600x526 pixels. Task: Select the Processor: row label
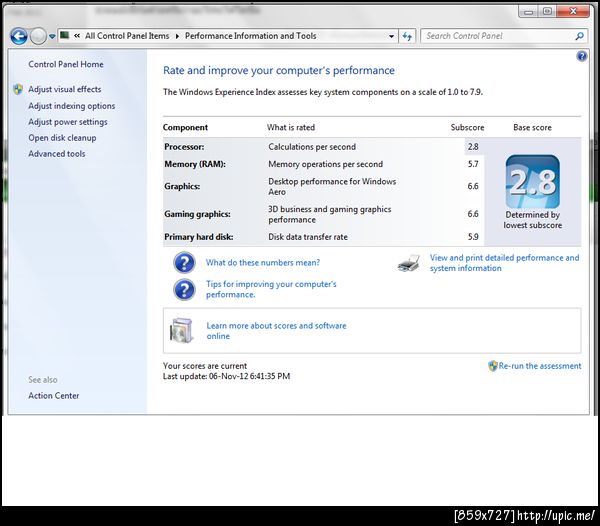[x=184, y=147]
